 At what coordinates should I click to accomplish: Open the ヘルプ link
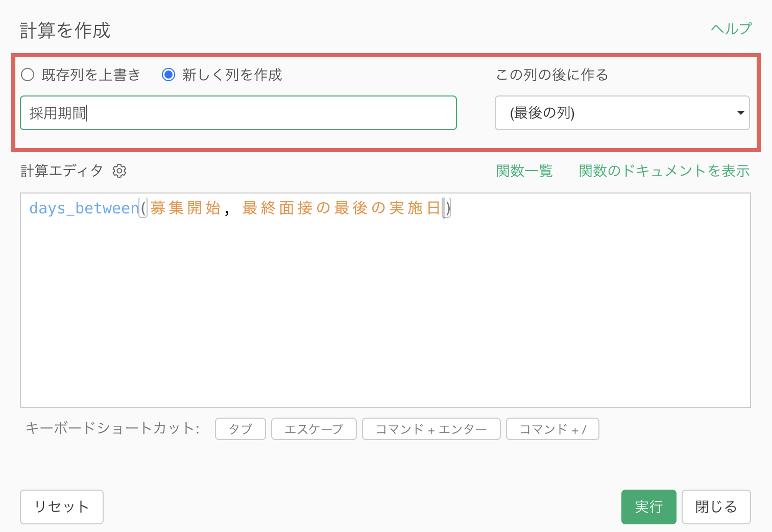(x=731, y=29)
